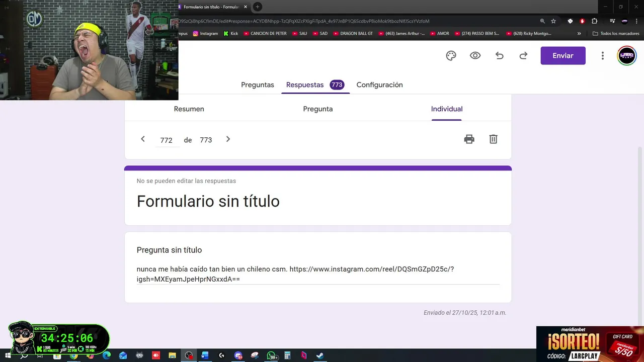Select the Resumen responses view

tap(189, 109)
